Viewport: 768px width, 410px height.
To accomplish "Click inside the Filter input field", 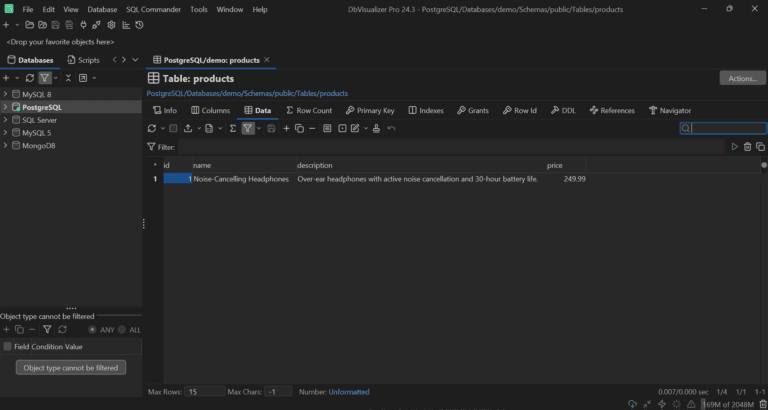I will [x=451, y=146].
